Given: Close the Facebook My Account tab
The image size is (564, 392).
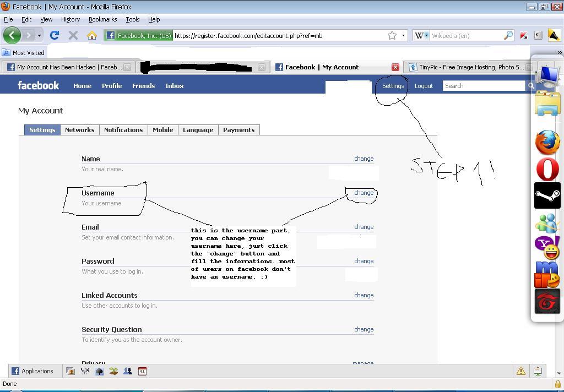Looking at the screenshot, I should coord(395,67).
